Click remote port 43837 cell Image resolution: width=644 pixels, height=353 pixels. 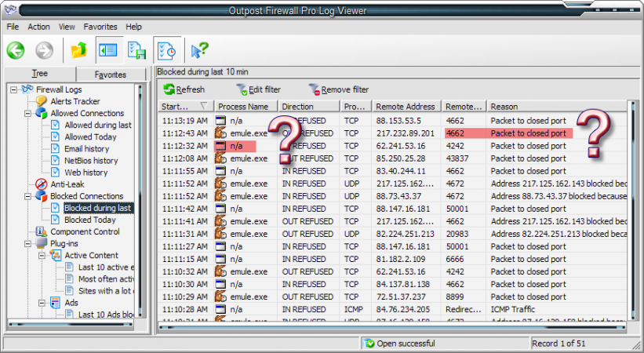457,158
